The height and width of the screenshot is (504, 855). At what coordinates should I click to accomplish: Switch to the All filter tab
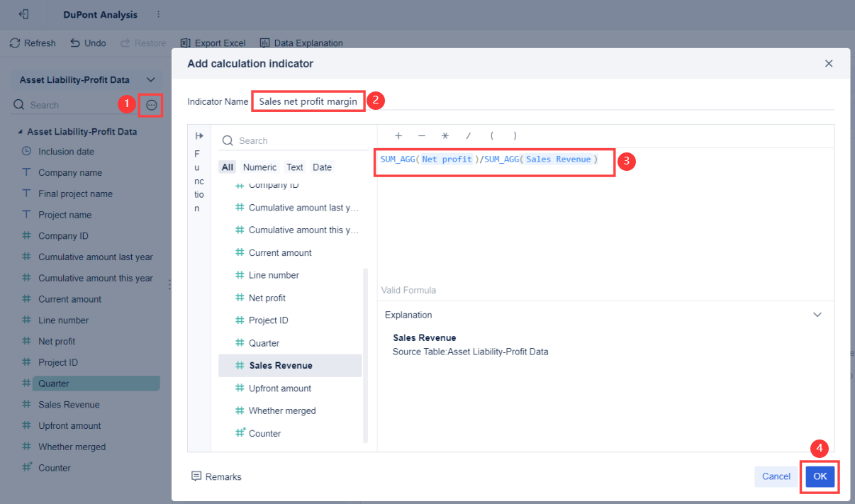click(227, 167)
